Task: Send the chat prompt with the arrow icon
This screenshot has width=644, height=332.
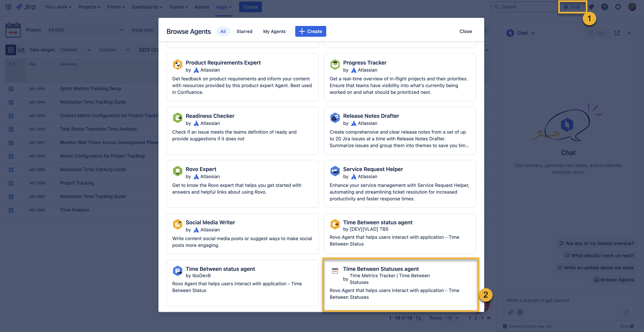Action: click(x=626, y=312)
